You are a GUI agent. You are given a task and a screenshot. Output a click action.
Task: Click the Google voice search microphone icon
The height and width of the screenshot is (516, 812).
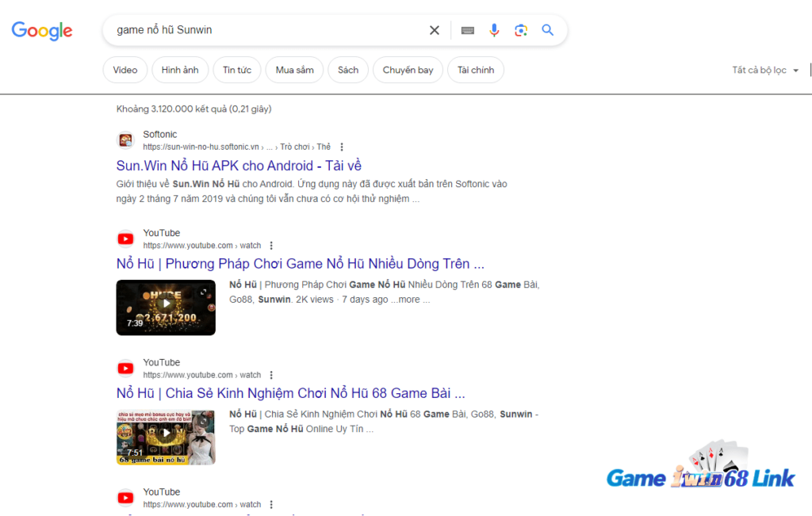click(x=494, y=29)
